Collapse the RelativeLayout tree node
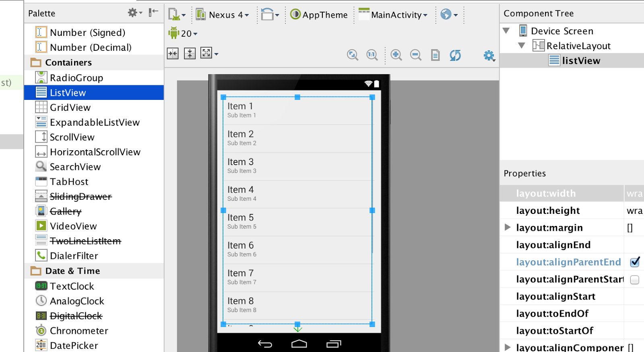 [x=522, y=46]
